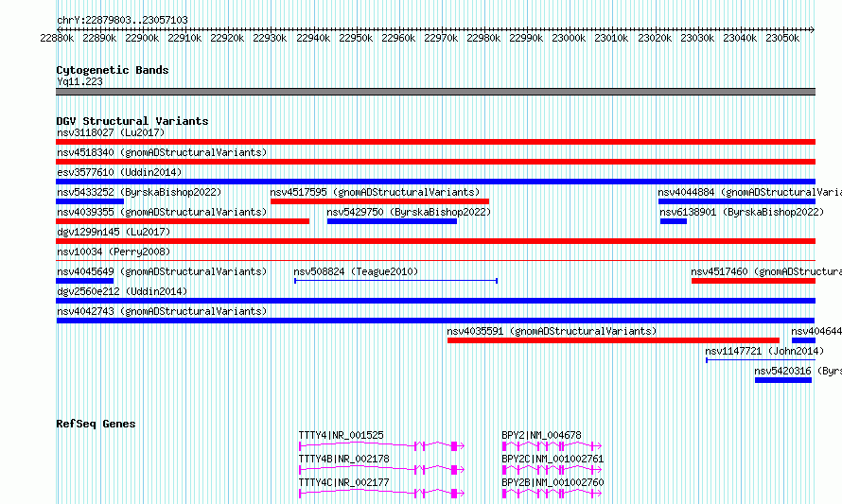Click the TTTY4B|NR_002178 gene model

[x=381, y=470]
